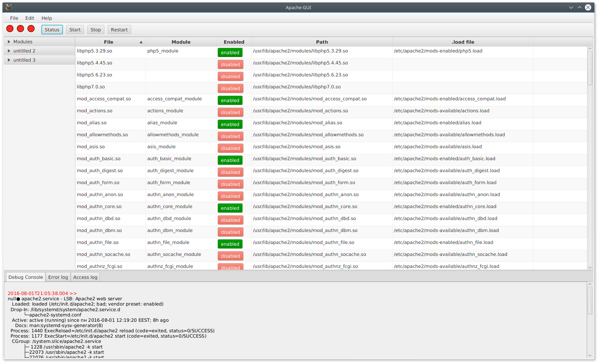599x364 pixels.
Task: Enable the auth_form_module toggle
Action: 230,184
